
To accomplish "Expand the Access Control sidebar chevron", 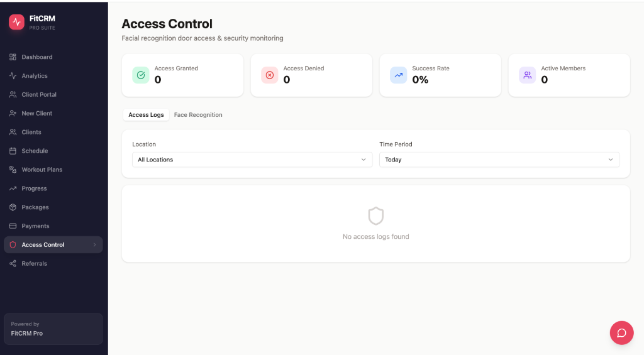I will [x=94, y=245].
